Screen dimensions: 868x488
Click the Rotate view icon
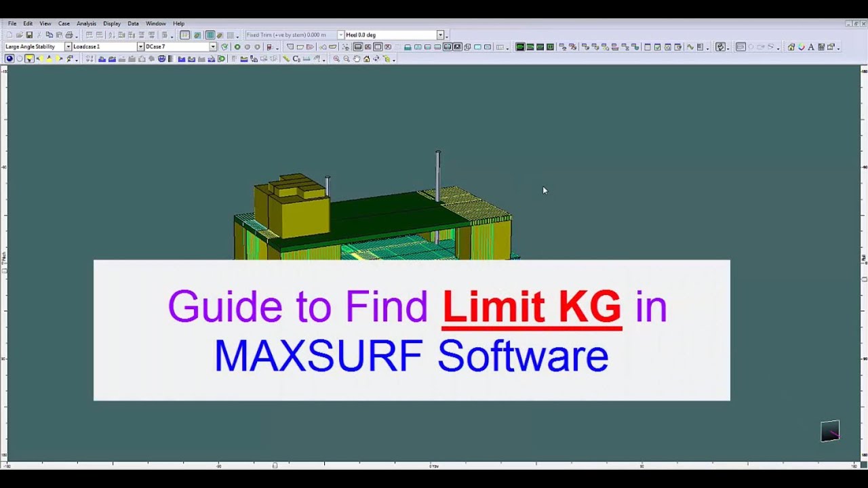[x=376, y=59]
